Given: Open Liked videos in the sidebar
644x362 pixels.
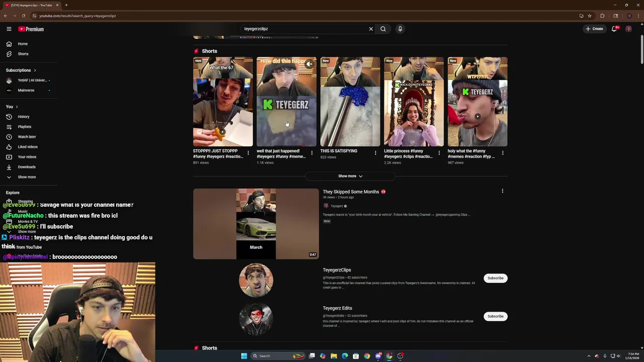Looking at the screenshot, I should (x=28, y=147).
